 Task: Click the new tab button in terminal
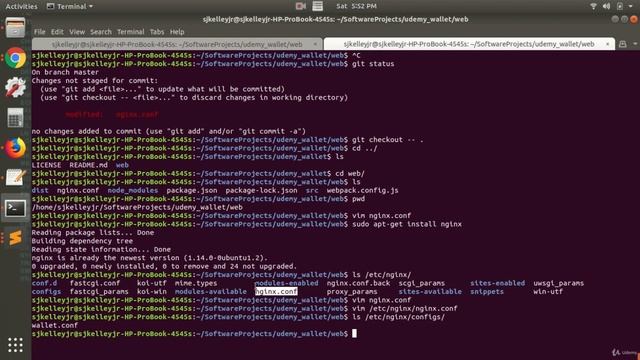pos(622,44)
